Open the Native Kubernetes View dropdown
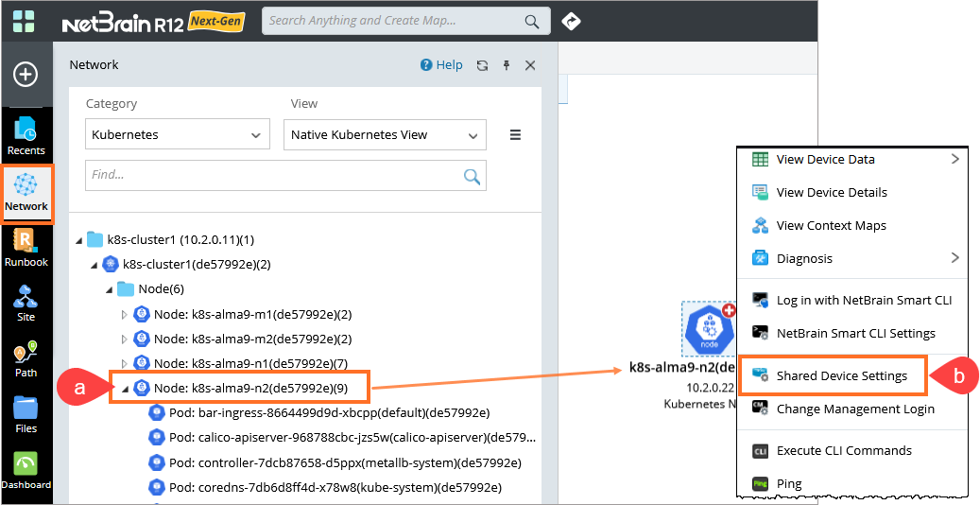 click(385, 134)
